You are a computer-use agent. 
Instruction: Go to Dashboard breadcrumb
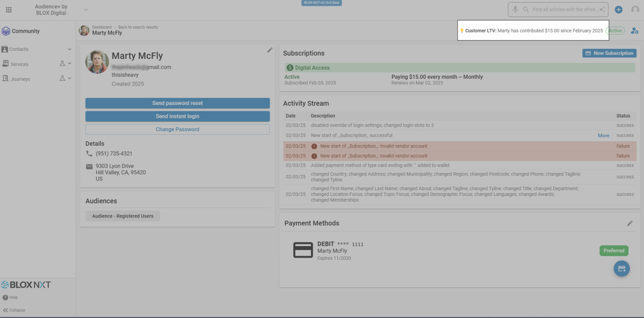click(102, 27)
